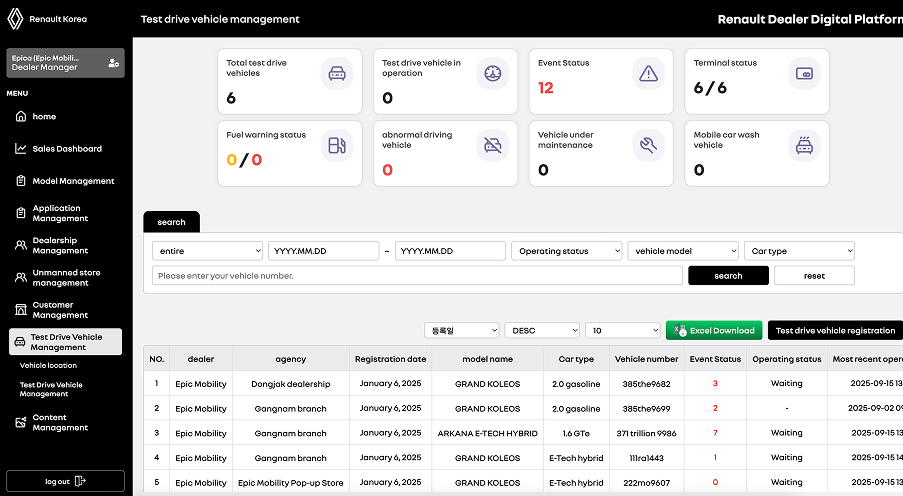The image size is (903, 496).
Task: Open the Operating status dropdown
Action: (566, 251)
